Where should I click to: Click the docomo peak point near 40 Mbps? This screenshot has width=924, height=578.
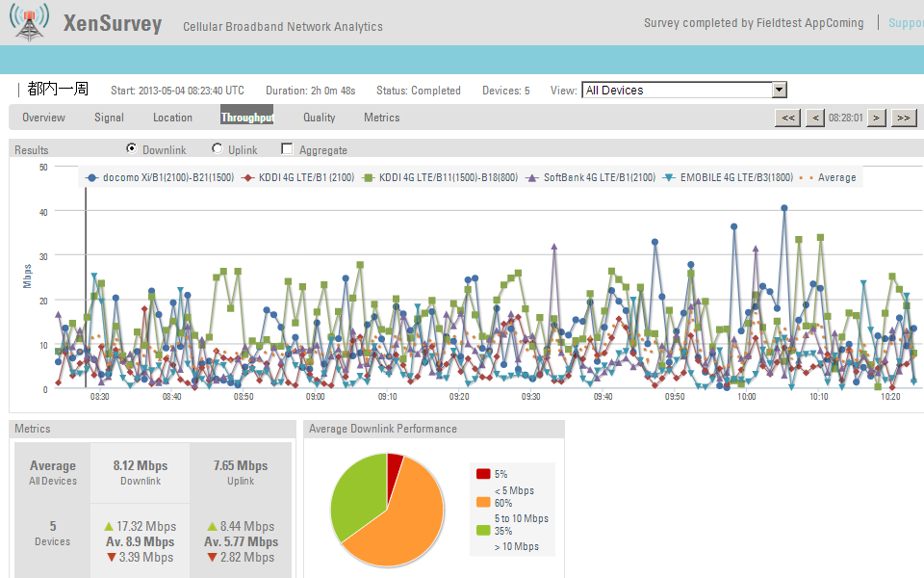click(x=783, y=208)
